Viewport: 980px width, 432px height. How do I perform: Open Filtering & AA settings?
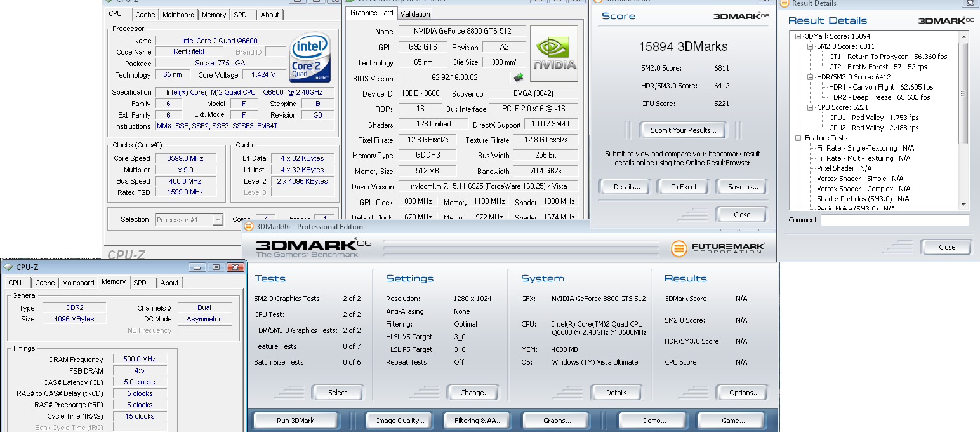478,421
